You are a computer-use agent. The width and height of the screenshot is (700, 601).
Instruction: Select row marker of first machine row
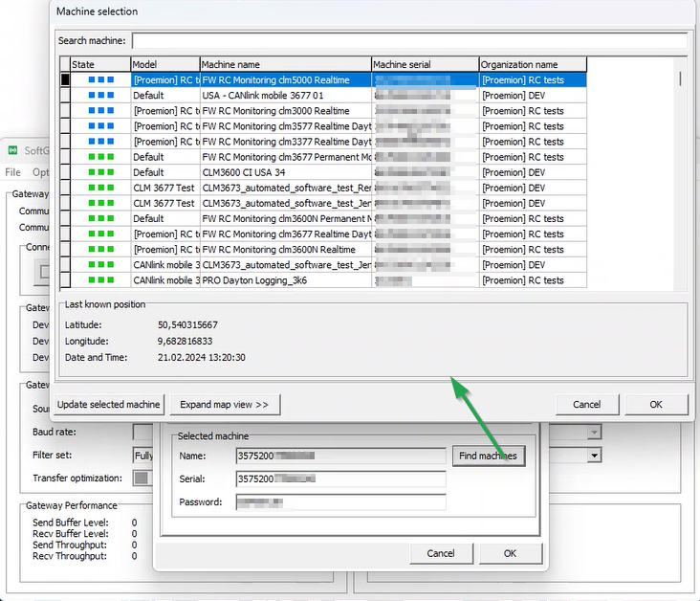65,80
